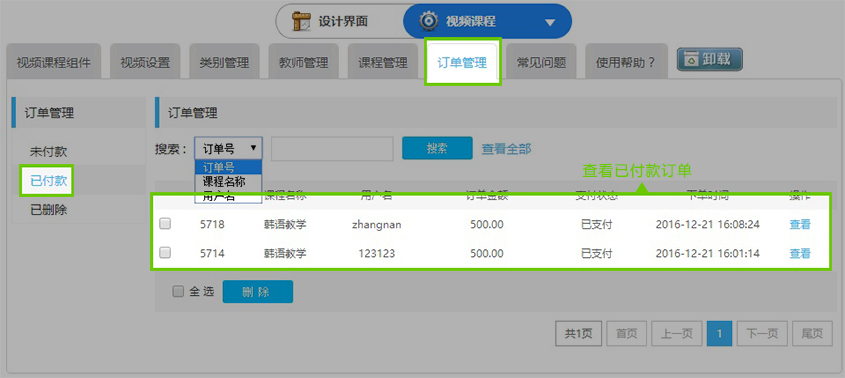Click the blue 搜索 button

pyautogui.click(x=437, y=148)
